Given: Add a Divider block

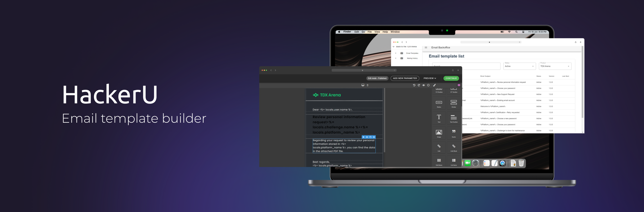Looking at the screenshot, I should pos(454,103).
